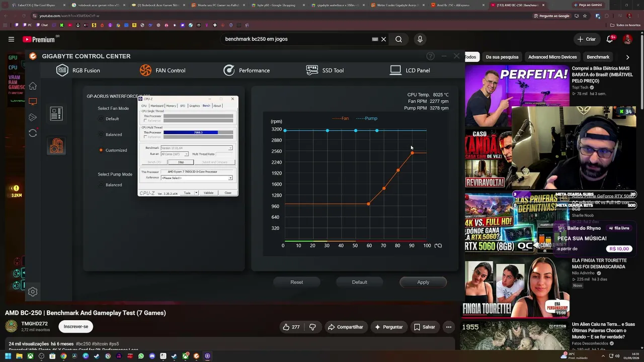This screenshot has width=644, height=362.
Task: Open the SSD Tool section
Action: point(325,70)
